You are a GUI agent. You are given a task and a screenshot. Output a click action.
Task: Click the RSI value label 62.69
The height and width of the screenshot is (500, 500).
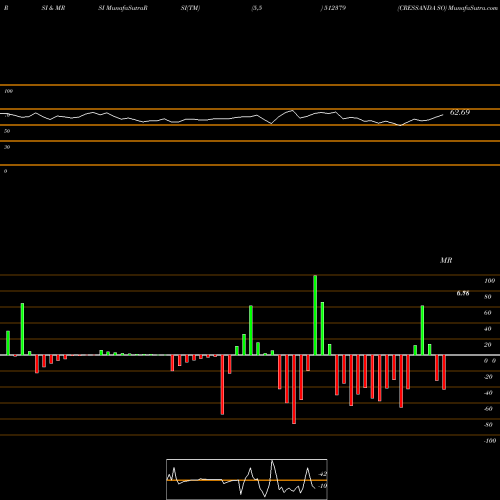460,112
